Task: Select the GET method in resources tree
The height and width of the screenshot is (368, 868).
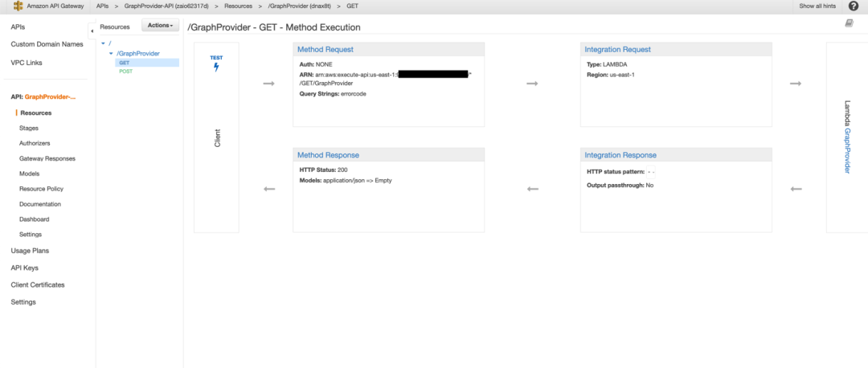Action: (x=125, y=63)
